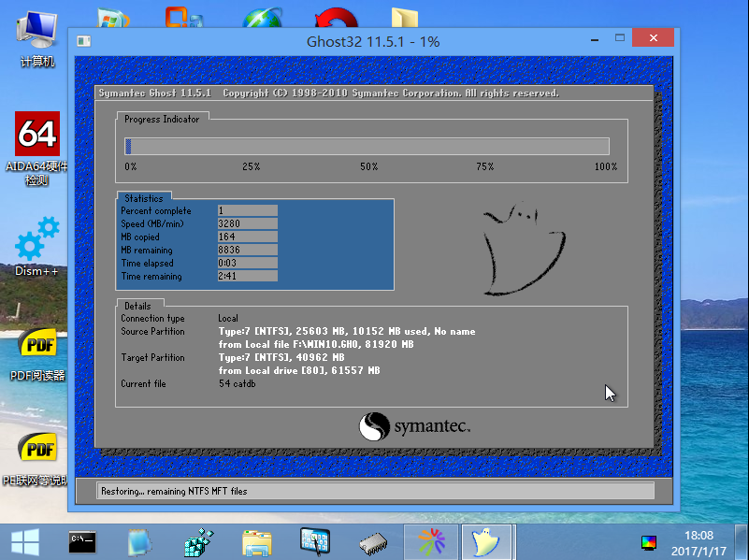Minimize the Ghost32 window
749x560 pixels.
click(595, 39)
